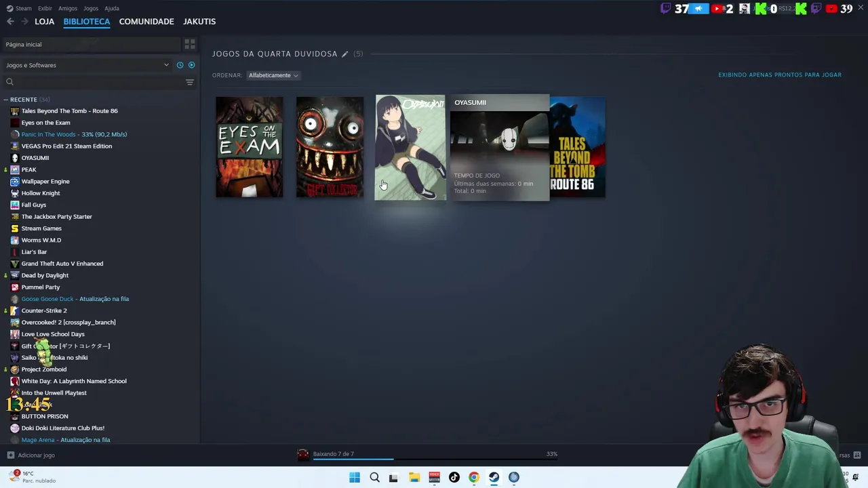Viewport: 868px width, 488px height.
Task: Select PEAK in the game list
Action: click(x=28, y=169)
